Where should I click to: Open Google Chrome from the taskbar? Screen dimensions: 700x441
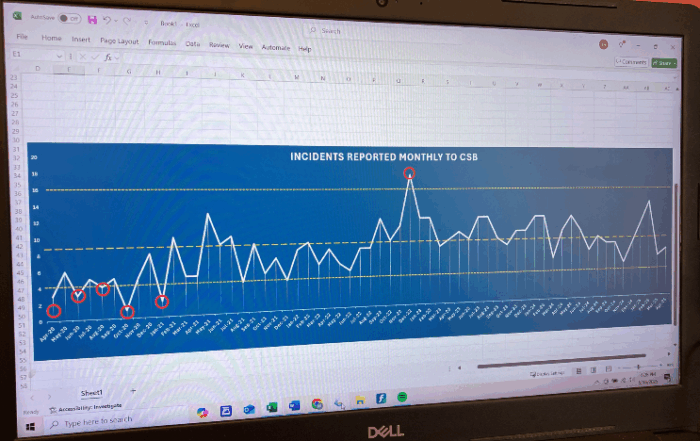tap(317, 404)
